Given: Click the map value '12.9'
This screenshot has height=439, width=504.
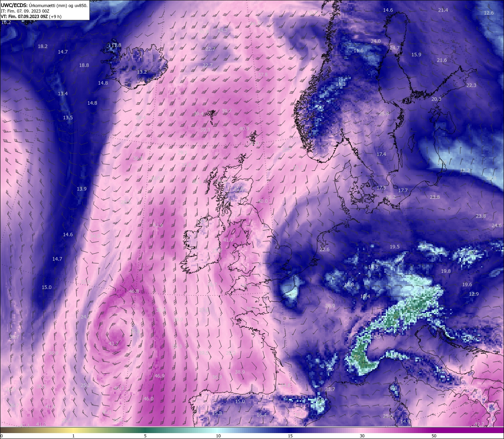Looking at the screenshot, I should [474, 294].
